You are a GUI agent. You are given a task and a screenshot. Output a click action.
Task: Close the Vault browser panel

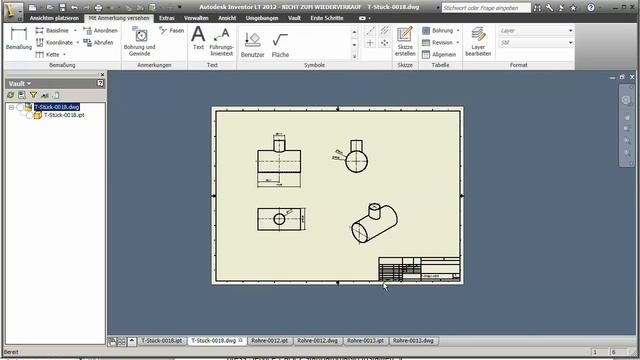(x=102, y=75)
